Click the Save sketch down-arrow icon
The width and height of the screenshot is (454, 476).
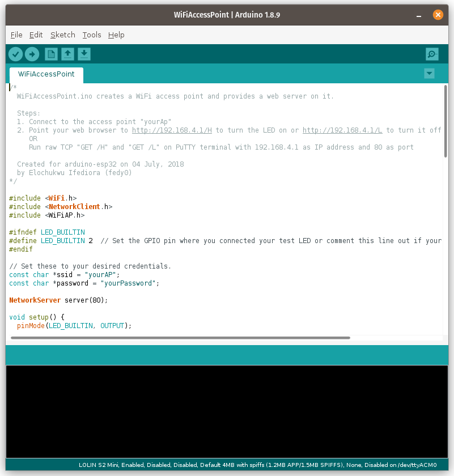84,54
